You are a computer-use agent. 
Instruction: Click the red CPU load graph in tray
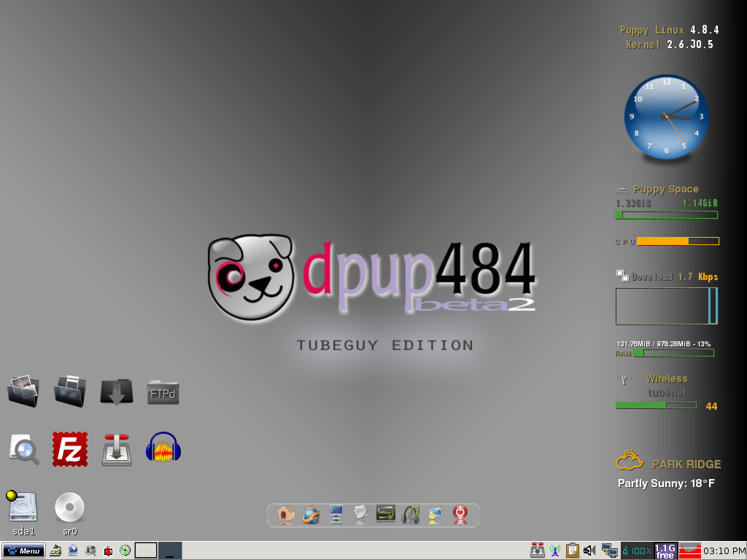coord(690,551)
